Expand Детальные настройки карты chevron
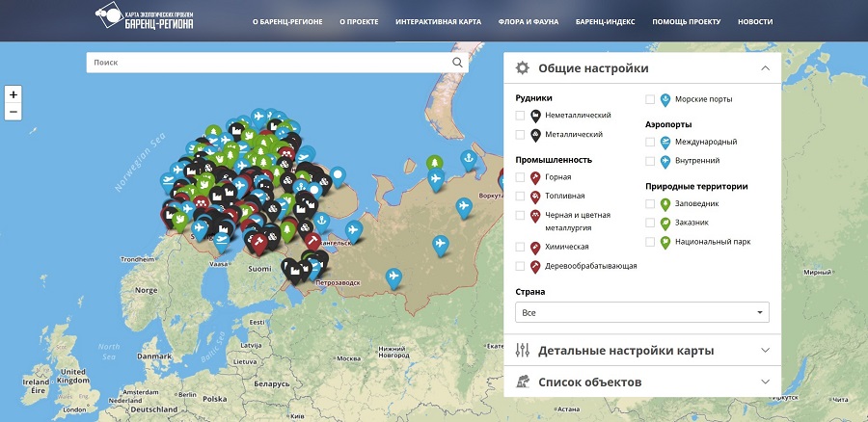The height and width of the screenshot is (422, 868). coord(766,350)
